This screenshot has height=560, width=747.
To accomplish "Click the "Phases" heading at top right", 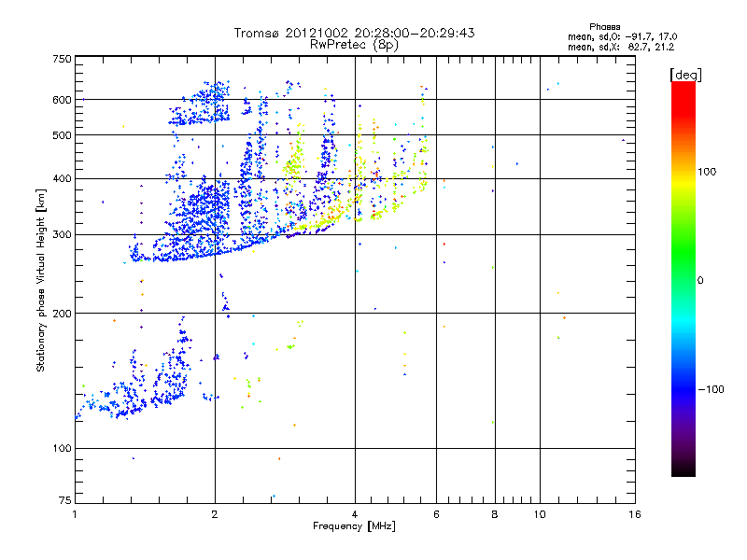I will point(604,27).
